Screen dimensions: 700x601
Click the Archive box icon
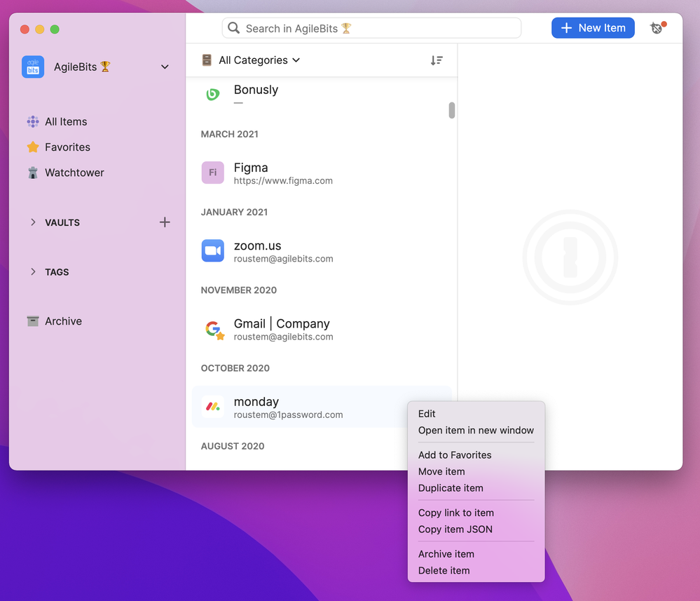click(x=33, y=321)
